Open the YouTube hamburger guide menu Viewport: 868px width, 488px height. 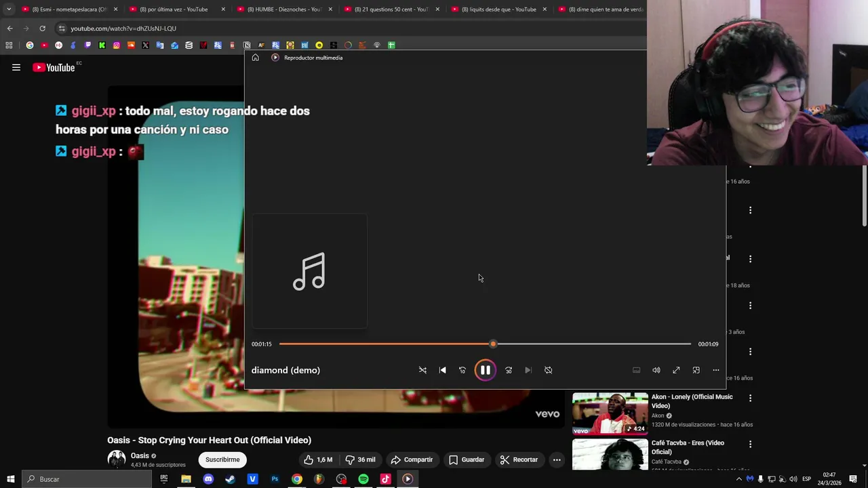click(x=16, y=67)
